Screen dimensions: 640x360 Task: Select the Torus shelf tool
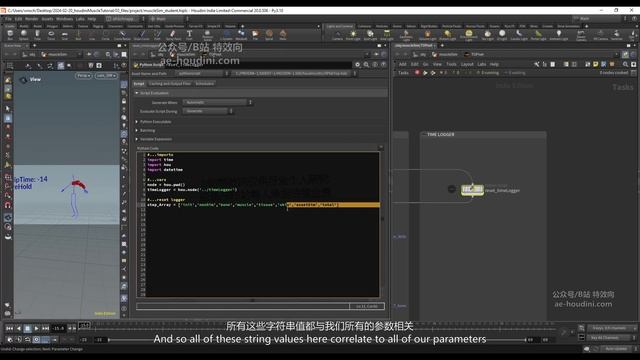coord(51,35)
